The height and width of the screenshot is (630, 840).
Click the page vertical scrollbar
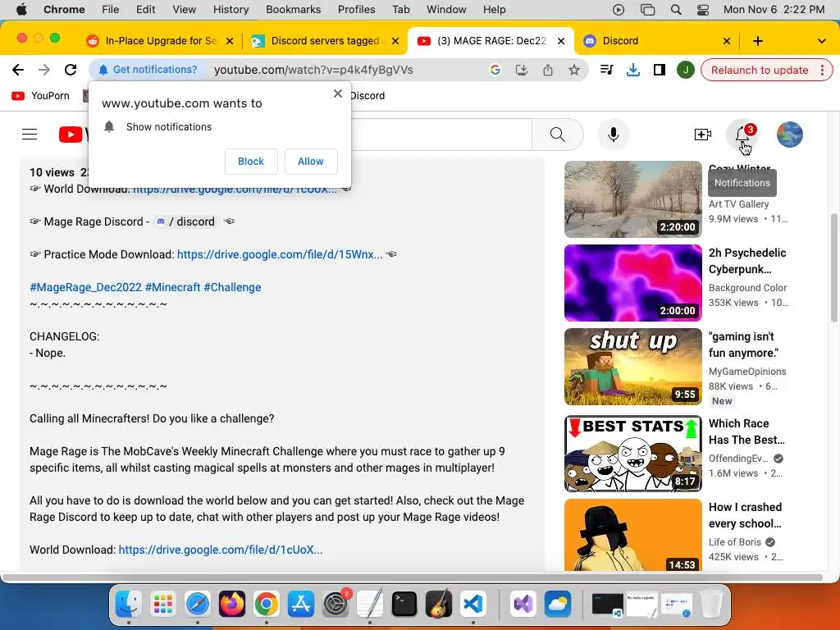coord(834,267)
